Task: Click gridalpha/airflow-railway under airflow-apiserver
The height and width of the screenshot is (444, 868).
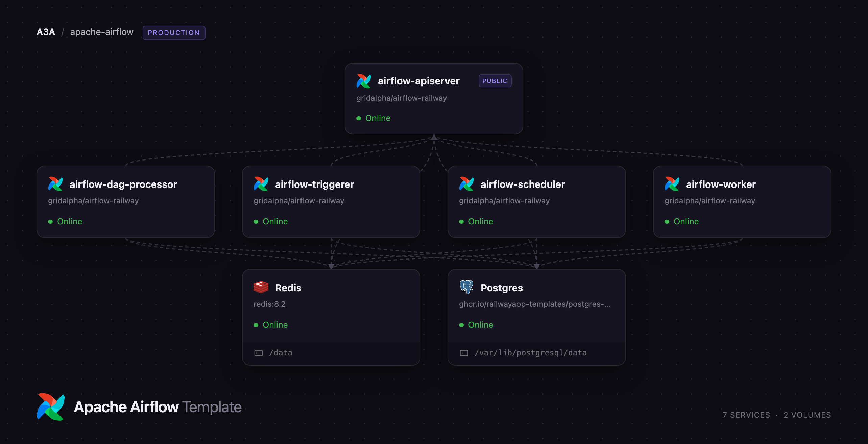Action: [402, 98]
